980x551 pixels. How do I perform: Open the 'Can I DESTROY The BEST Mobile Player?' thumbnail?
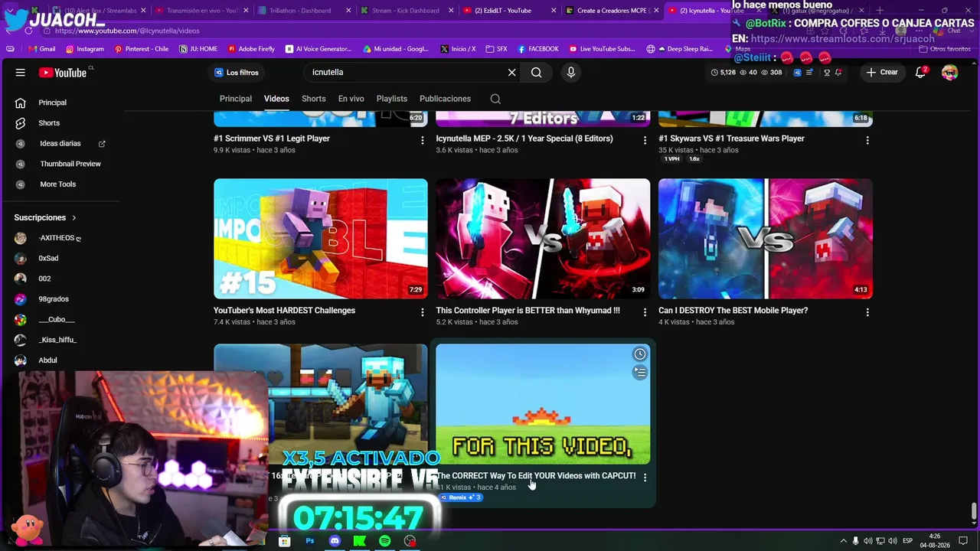[x=766, y=239]
